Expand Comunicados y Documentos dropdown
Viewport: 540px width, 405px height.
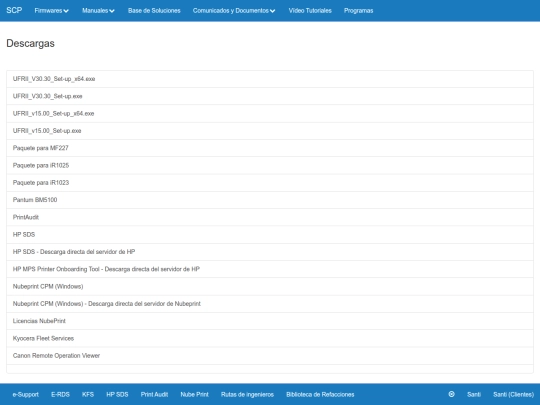click(234, 11)
